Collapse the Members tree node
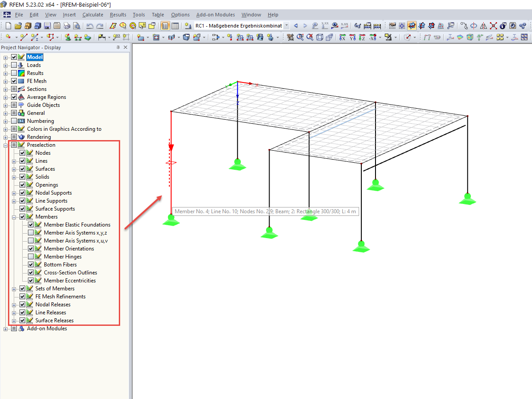Viewport: 532px width, 399px height. [x=14, y=217]
